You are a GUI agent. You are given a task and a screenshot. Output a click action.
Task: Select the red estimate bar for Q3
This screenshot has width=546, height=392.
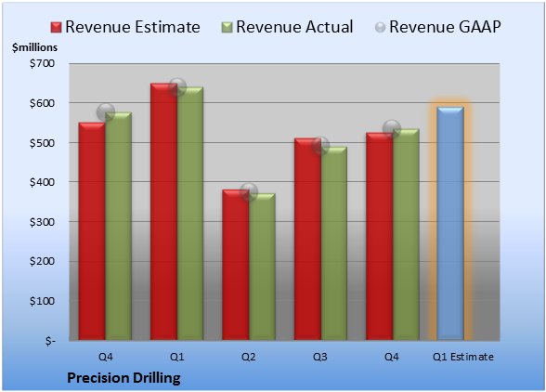(x=308, y=239)
